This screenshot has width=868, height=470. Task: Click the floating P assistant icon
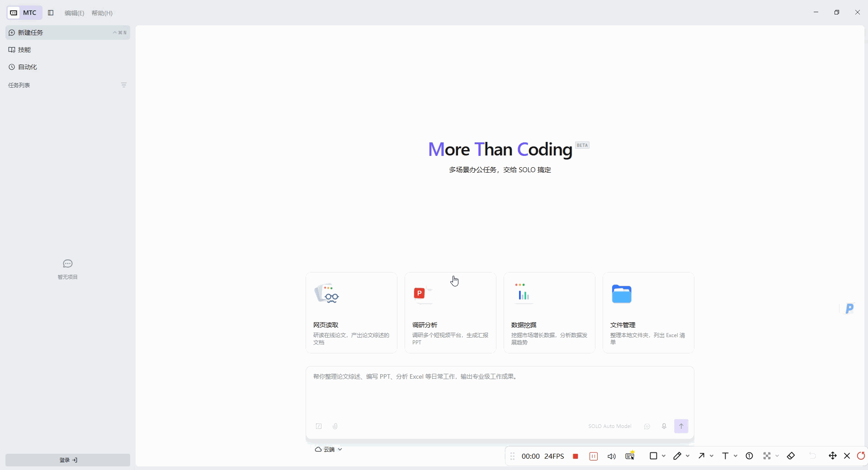coord(850,309)
